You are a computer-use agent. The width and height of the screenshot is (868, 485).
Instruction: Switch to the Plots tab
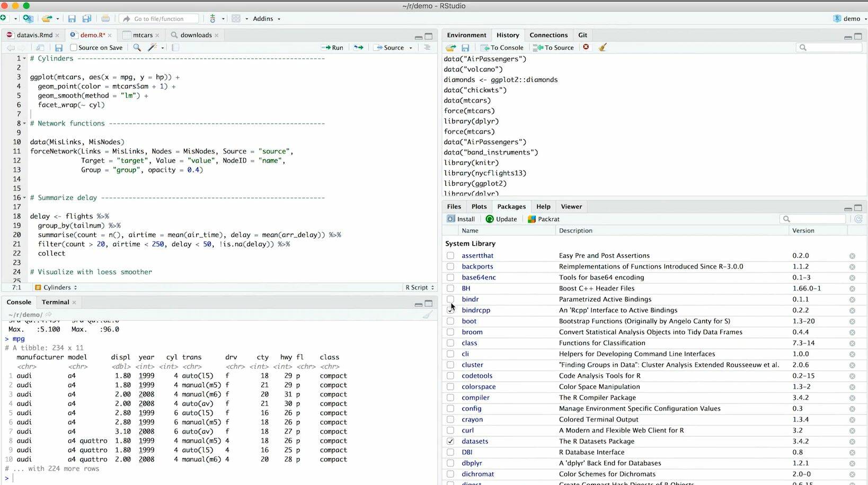[x=479, y=206]
